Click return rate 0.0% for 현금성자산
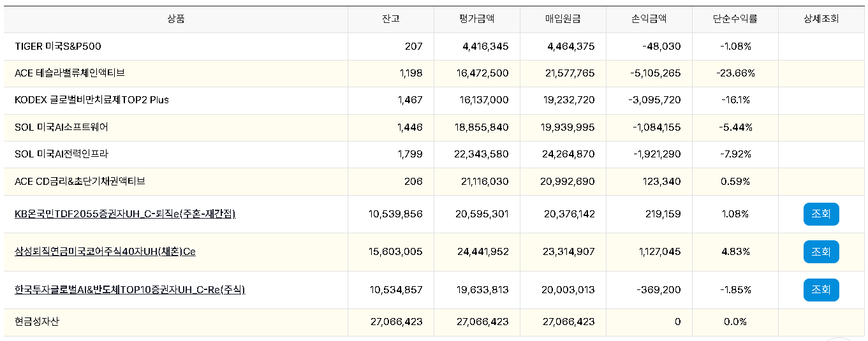 pyautogui.click(x=735, y=322)
